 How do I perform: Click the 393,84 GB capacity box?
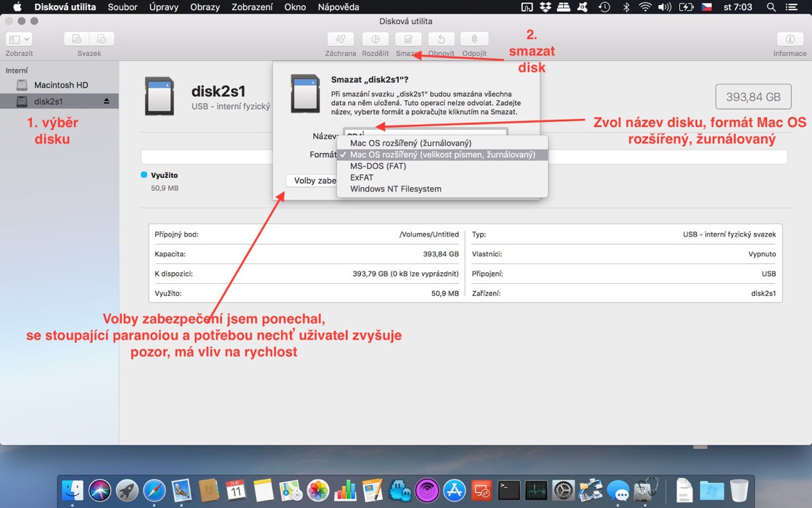tap(753, 97)
